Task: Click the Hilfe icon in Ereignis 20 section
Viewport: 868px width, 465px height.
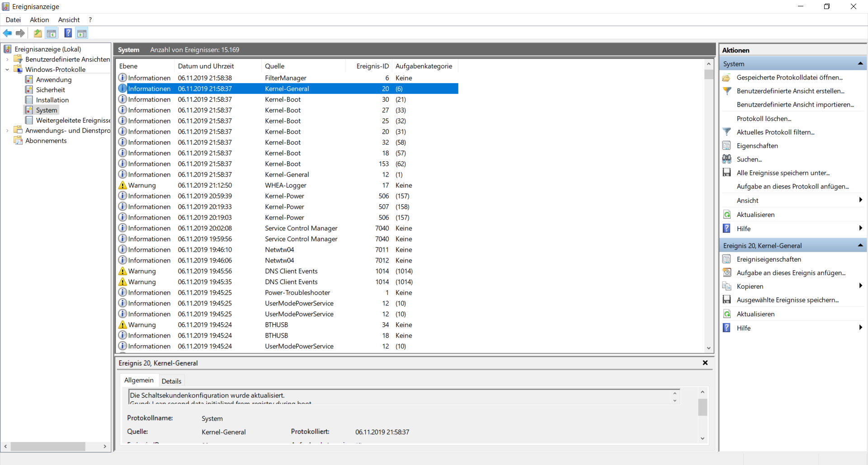Action: [x=727, y=328]
